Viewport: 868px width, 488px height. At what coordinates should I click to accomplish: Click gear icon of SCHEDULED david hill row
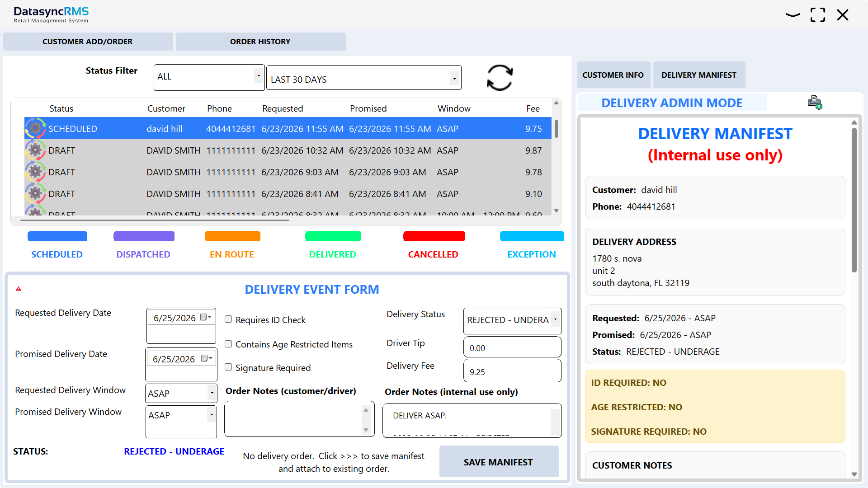[35, 128]
